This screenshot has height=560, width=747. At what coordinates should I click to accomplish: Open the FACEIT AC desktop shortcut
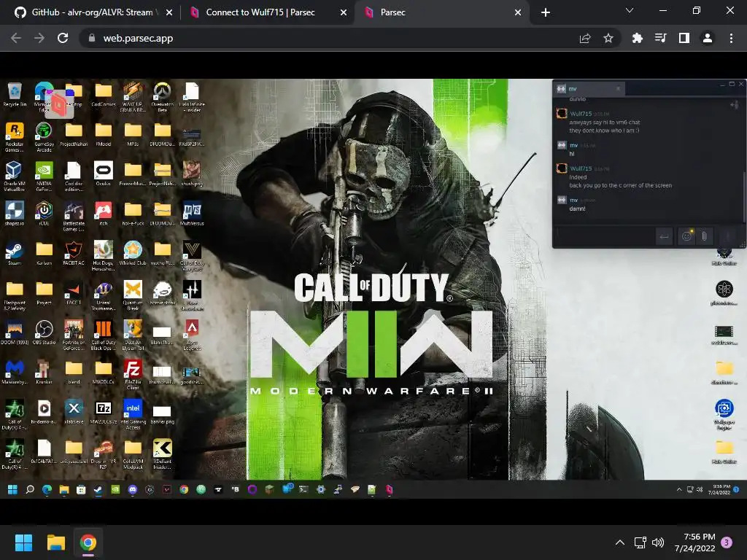pos(74,253)
